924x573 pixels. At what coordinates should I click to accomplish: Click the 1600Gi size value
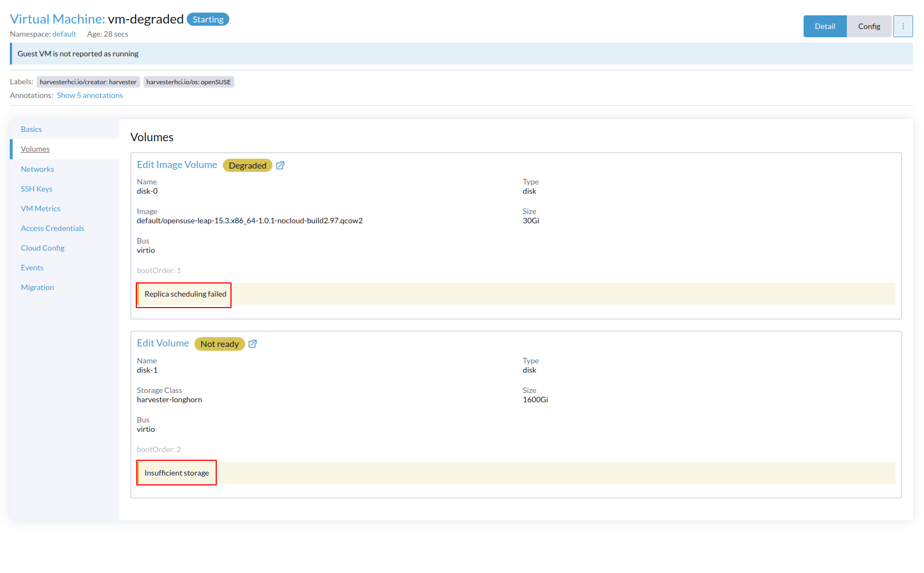(535, 400)
